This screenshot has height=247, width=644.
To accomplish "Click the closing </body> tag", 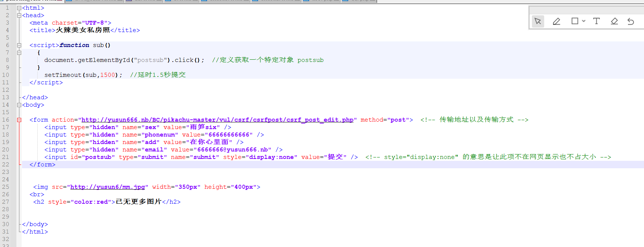I will pyautogui.click(x=35, y=224).
